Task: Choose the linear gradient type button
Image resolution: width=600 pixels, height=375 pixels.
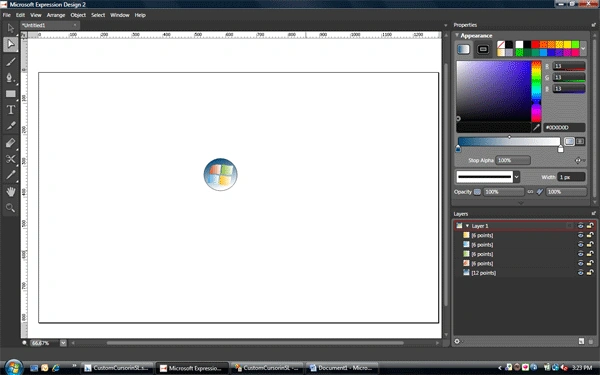Action: pos(569,142)
